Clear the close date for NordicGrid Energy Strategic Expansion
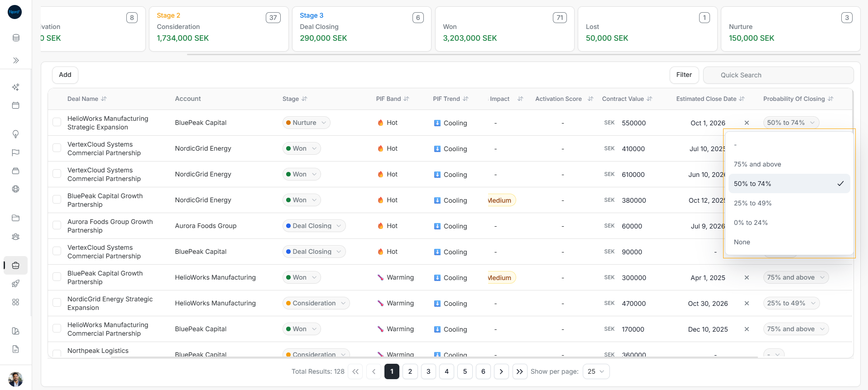The height and width of the screenshot is (390, 868). [x=747, y=303]
